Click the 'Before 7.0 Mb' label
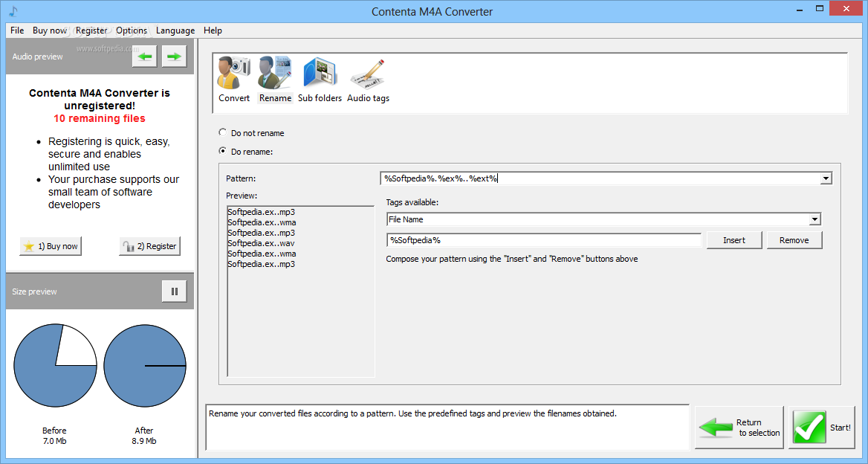The width and height of the screenshot is (868, 464). pos(54,436)
